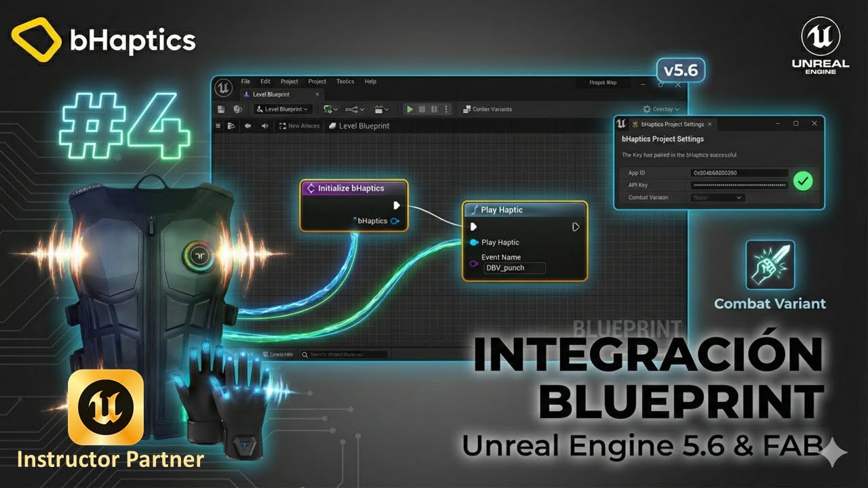The width and height of the screenshot is (868, 488).
Task: Select the Play Haptic node header
Action: [525, 210]
